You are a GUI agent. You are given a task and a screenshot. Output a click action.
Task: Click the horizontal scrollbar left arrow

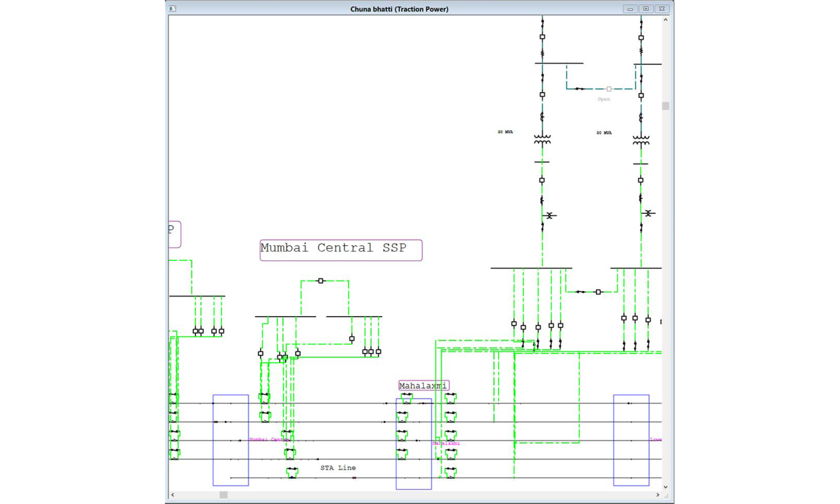pos(173,495)
